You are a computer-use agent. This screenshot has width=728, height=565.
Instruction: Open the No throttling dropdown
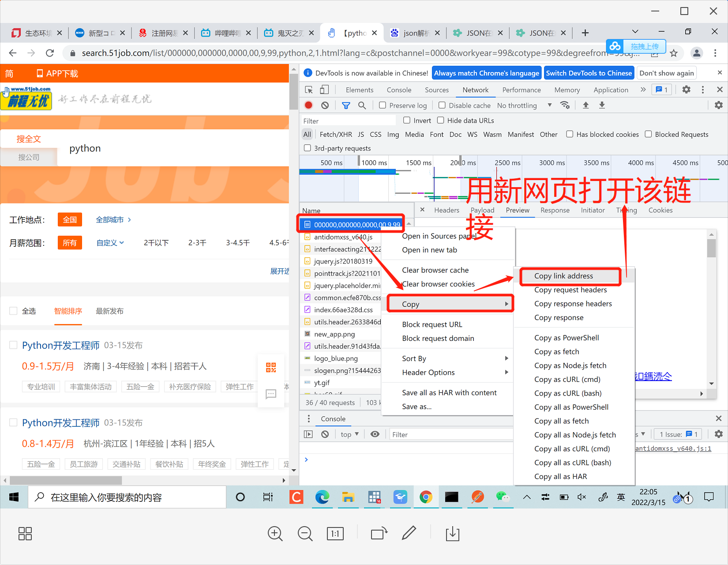[x=524, y=105]
